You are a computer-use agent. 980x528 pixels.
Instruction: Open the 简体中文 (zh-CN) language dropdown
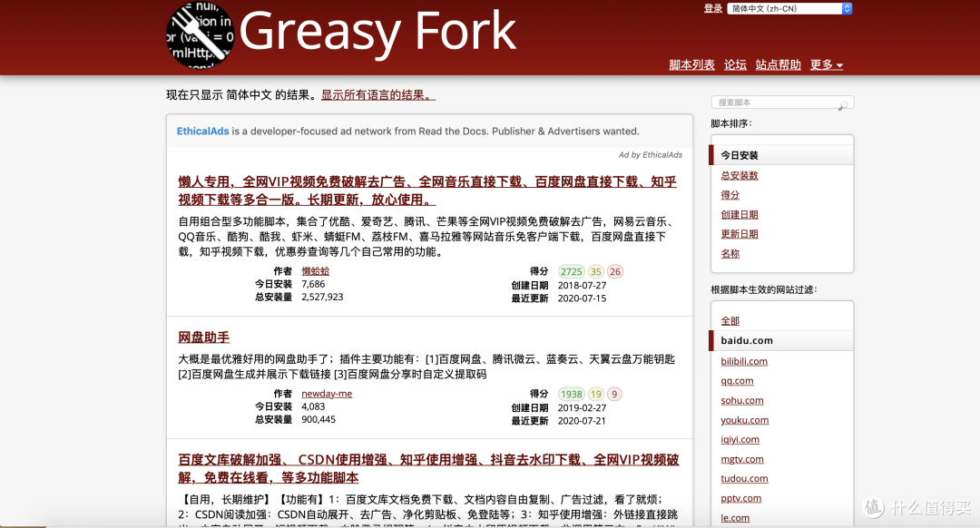point(789,9)
